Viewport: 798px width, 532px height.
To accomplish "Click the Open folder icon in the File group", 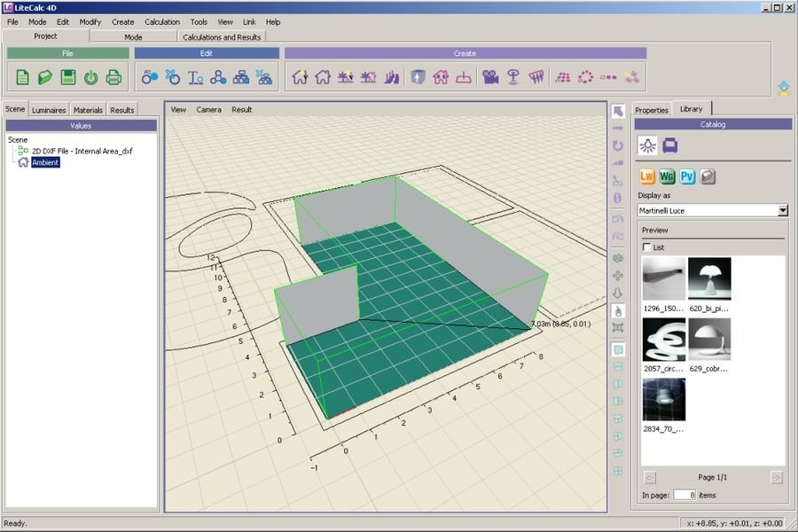I will [x=45, y=77].
